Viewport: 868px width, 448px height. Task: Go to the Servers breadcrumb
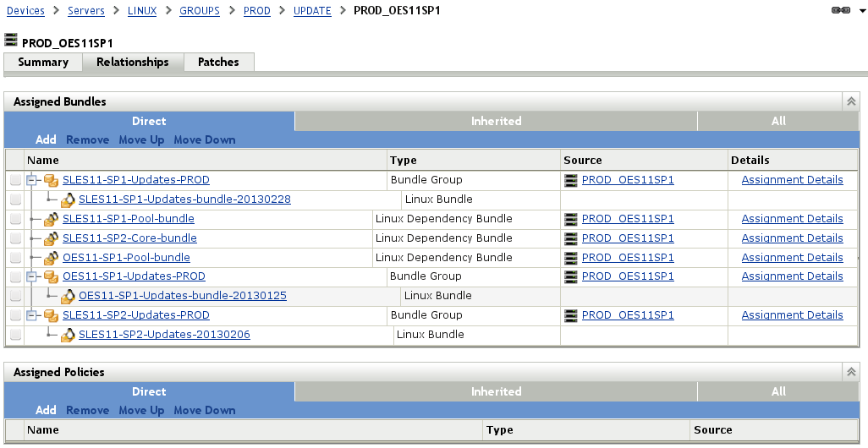(86, 10)
